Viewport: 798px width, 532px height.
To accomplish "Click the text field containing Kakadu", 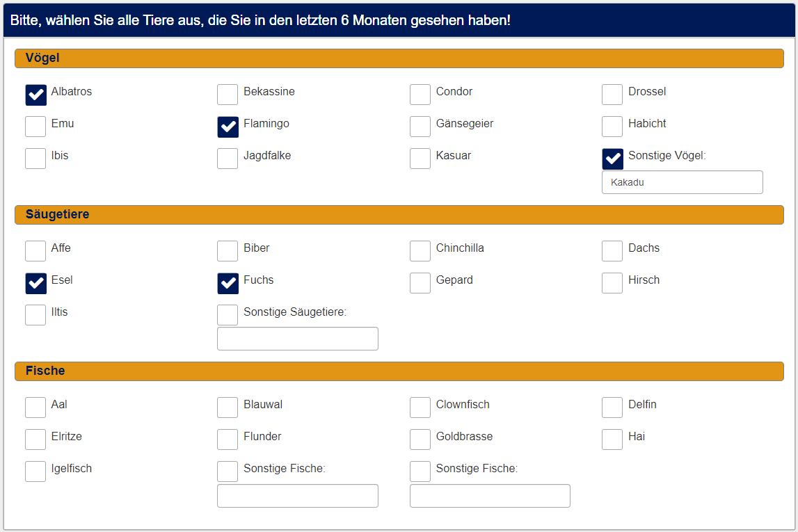I will tap(682, 182).
